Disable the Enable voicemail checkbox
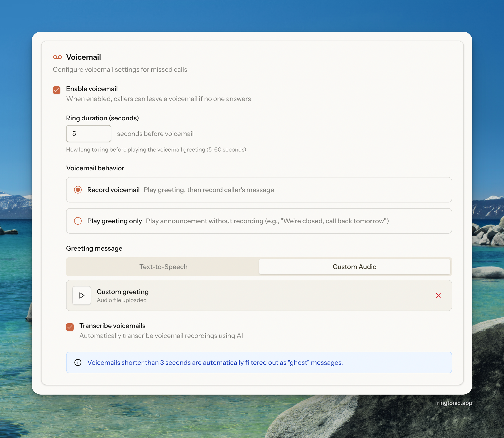The image size is (504, 438). (57, 90)
